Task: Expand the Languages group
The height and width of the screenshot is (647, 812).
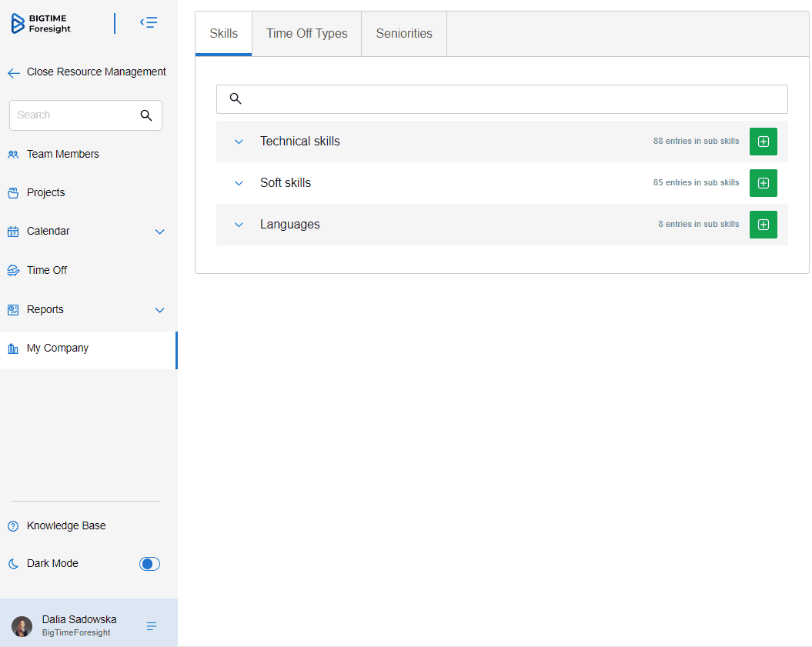Action: [x=239, y=225]
